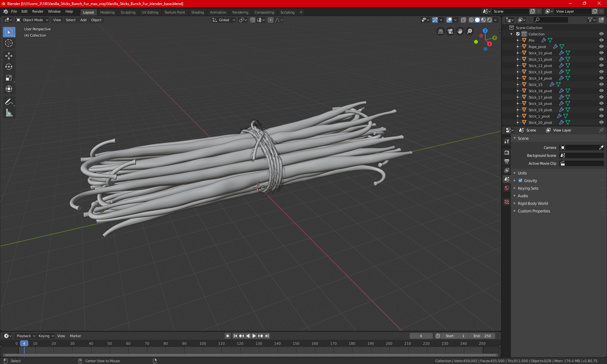Toggle snapping magnet icon

point(252,20)
